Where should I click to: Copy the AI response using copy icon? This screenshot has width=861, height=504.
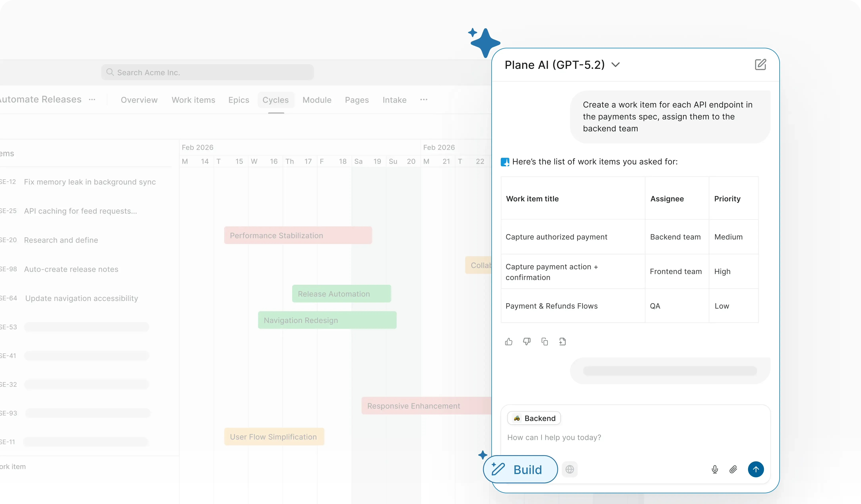[x=545, y=342]
